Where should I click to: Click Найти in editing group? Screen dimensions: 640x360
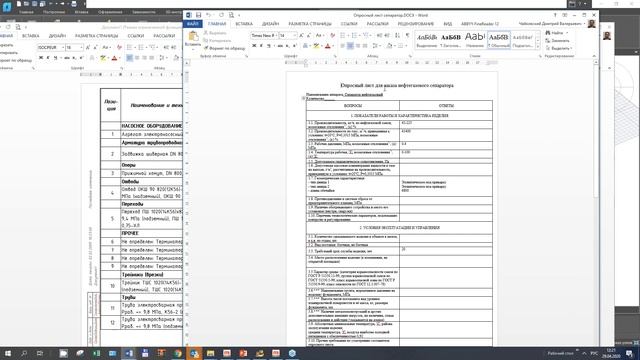click(x=556, y=33)
